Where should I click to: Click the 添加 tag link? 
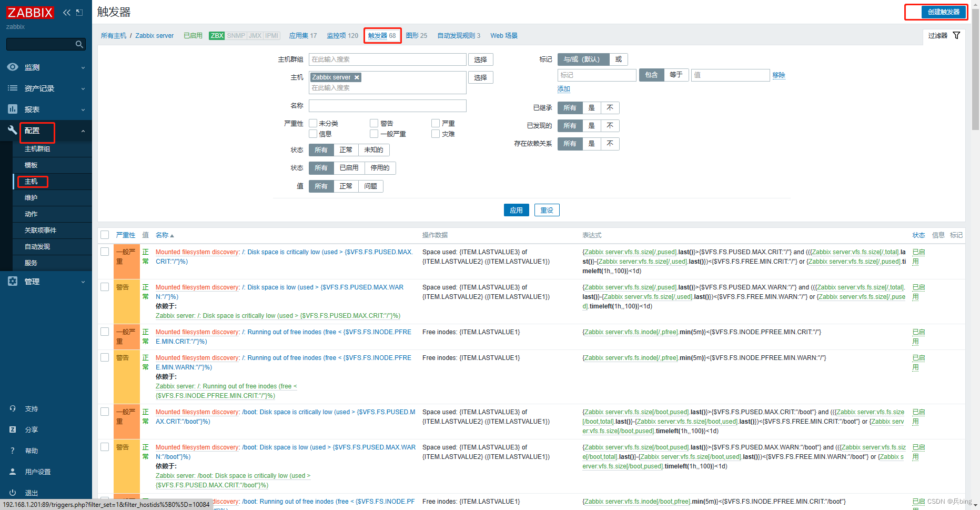click(x=564, y=89)
